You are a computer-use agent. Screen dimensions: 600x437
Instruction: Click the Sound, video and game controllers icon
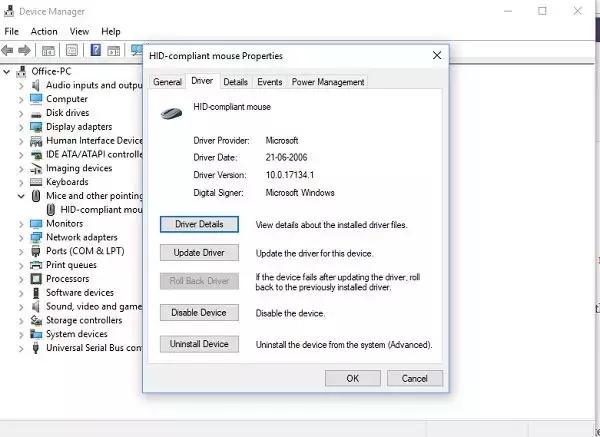point(36,307)
